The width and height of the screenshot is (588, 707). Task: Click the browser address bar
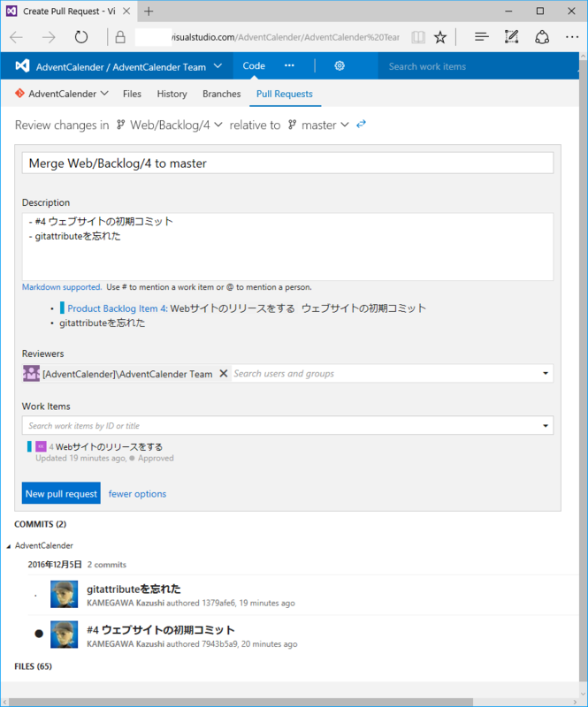[267, 37]
